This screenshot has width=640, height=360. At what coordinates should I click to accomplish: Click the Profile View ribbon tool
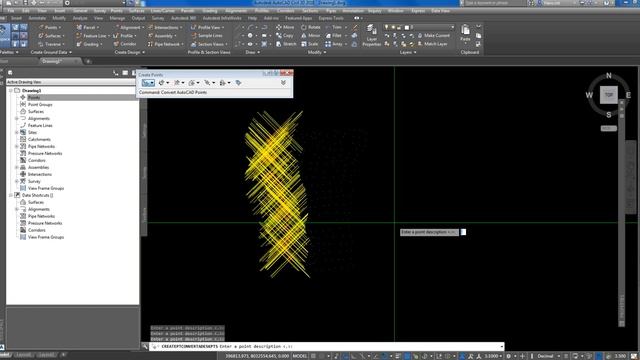coord(207,27)
